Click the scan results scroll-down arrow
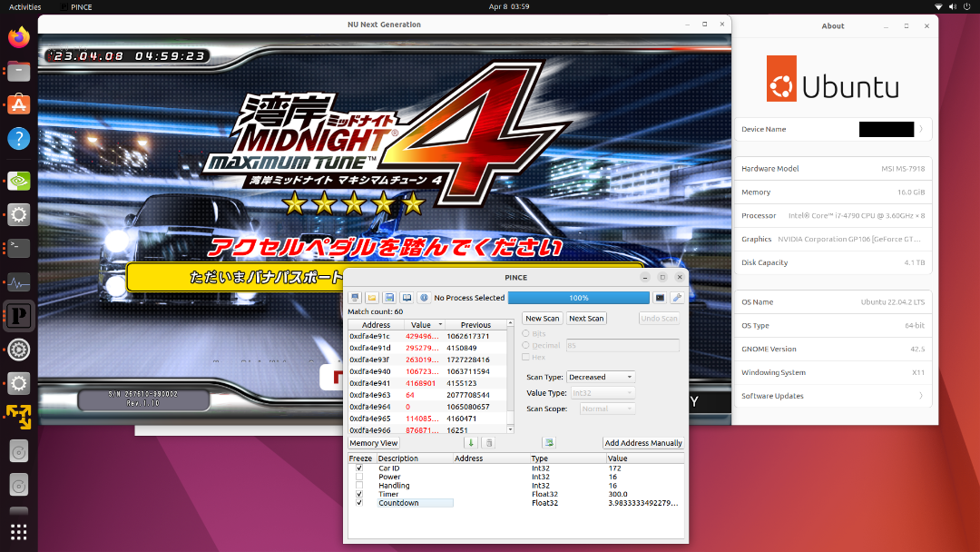Viewport: 980px width, 552px height. [510, 429]
